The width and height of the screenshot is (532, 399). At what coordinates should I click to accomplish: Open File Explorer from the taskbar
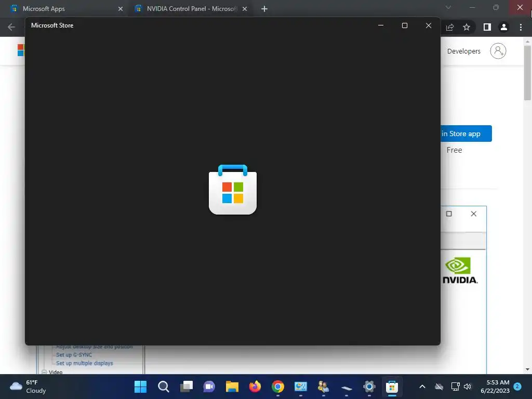click(232, 387)
